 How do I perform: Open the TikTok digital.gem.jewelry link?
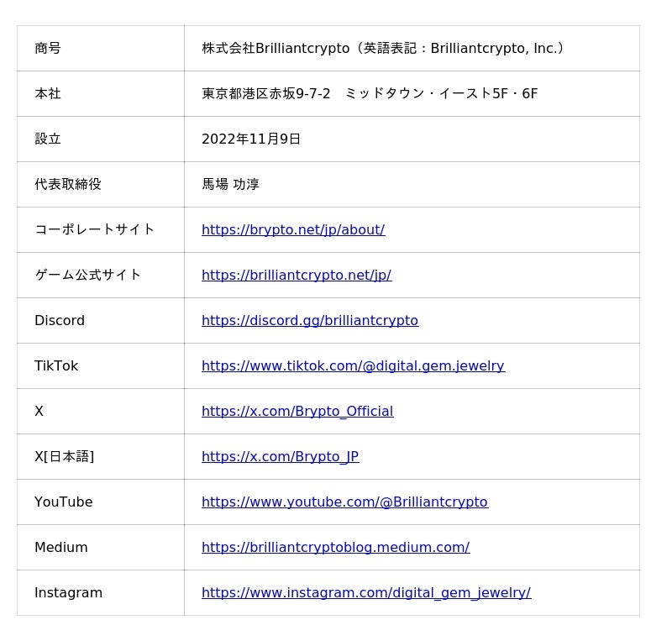353,366
